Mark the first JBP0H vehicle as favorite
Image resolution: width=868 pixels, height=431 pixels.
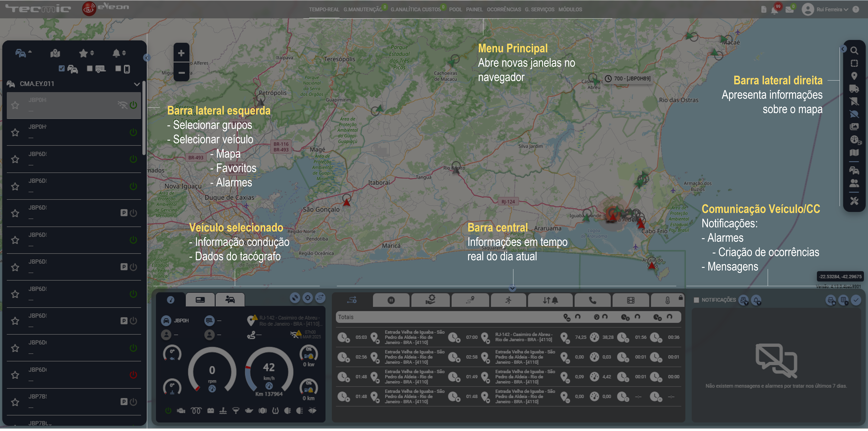click(15, 105)
